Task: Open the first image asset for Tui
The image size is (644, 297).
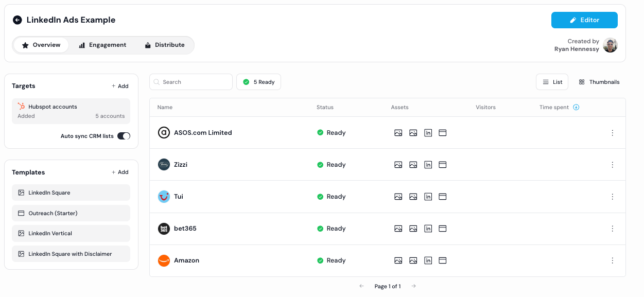Action: pyautogui.click(x=398, y=197)
